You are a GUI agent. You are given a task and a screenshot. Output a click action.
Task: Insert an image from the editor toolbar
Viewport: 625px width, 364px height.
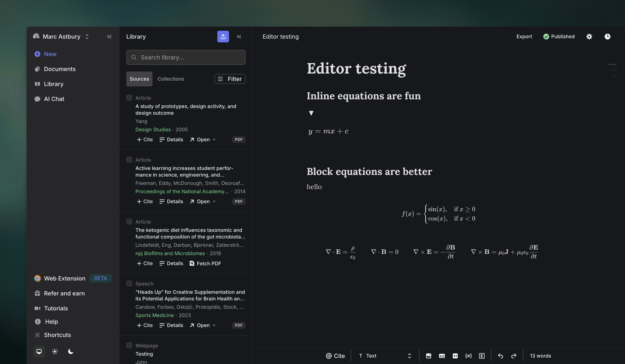pyautogui.click(x=428, y=356)
